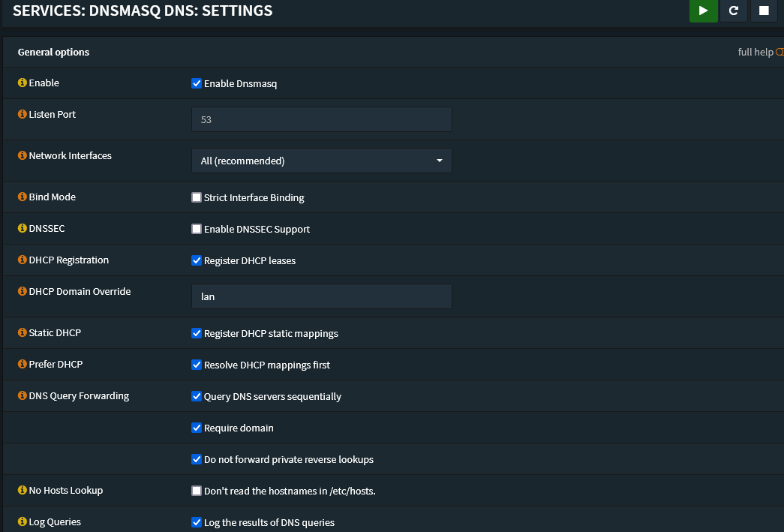This screenshot has width=784, height=532.
Task: Click the Listen Port input field
Action: click(322, 119)
